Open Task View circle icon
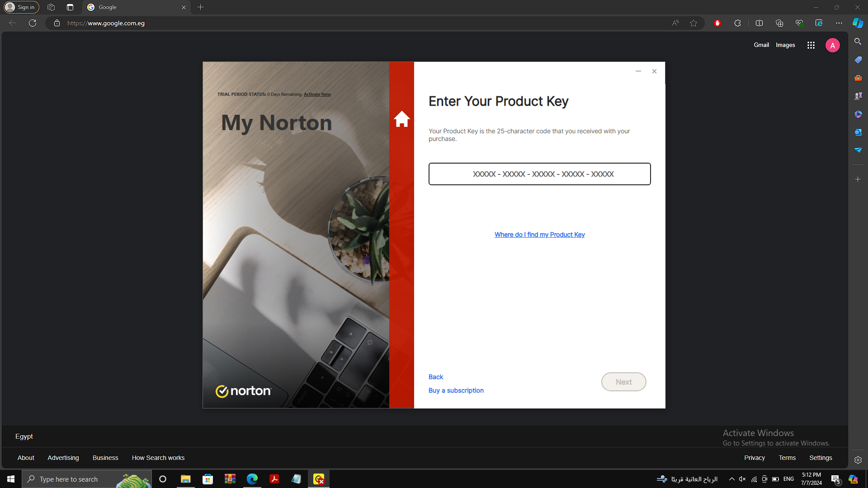 [x=163, y=479]
